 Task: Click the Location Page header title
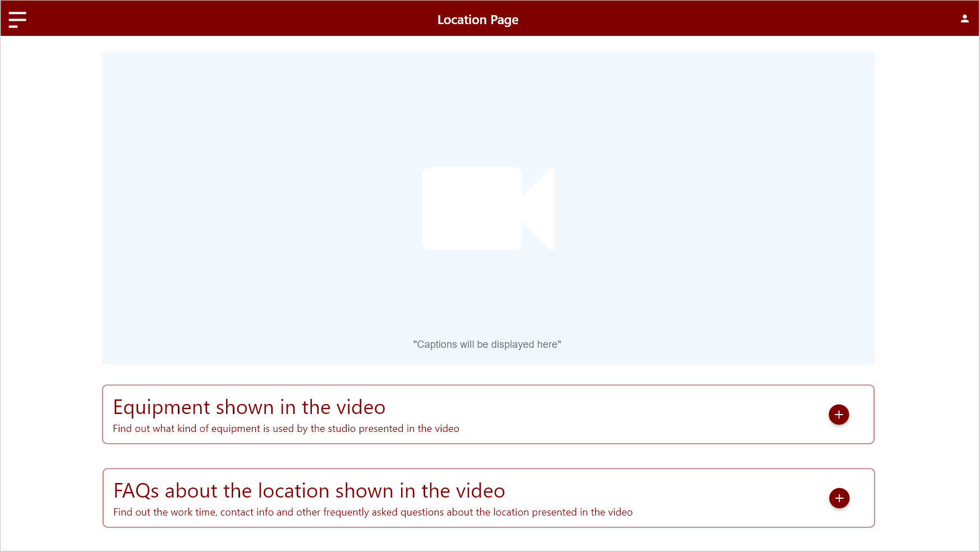point(477,20)
